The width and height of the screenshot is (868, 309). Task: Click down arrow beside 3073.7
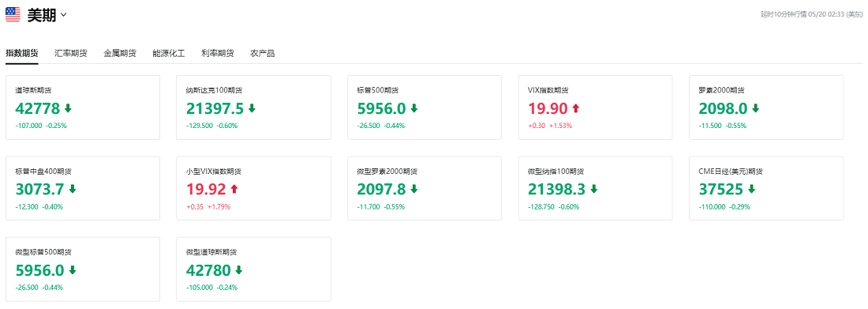[73, 189]
